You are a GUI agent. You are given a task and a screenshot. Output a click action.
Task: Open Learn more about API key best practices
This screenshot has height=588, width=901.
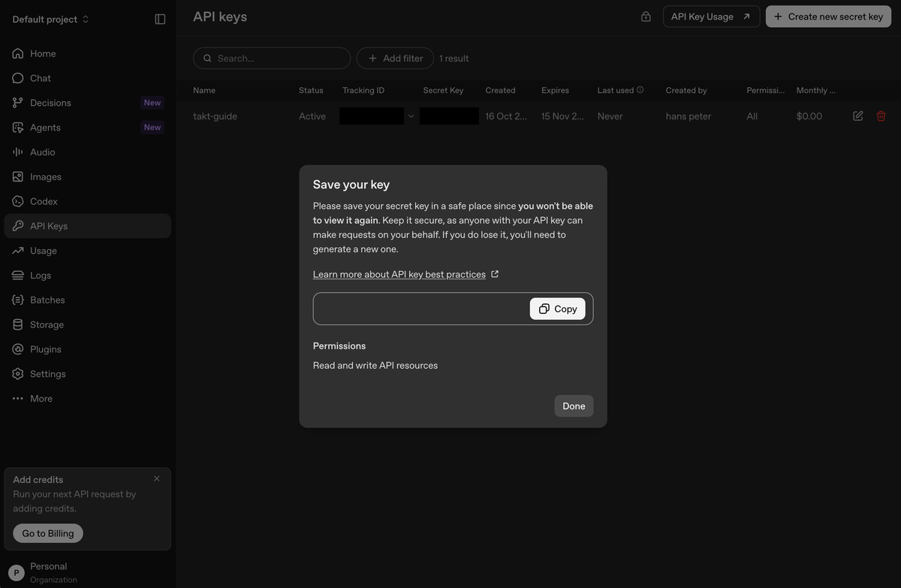[x=399, y=274]
